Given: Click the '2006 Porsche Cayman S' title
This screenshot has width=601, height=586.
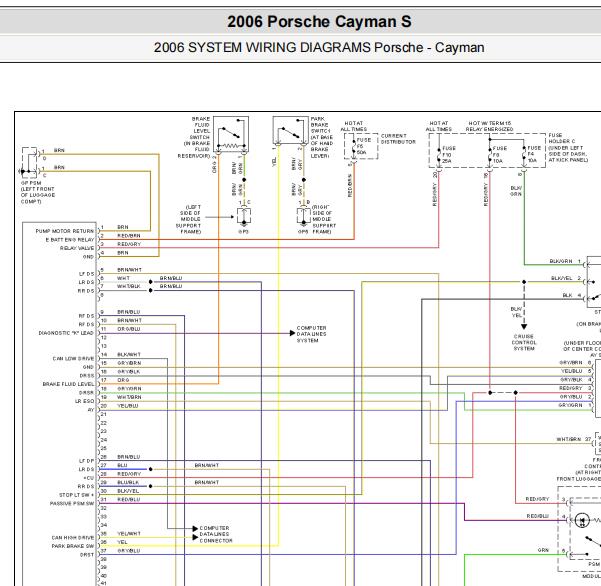Looking at the screenshot, I should click(319, 21).
